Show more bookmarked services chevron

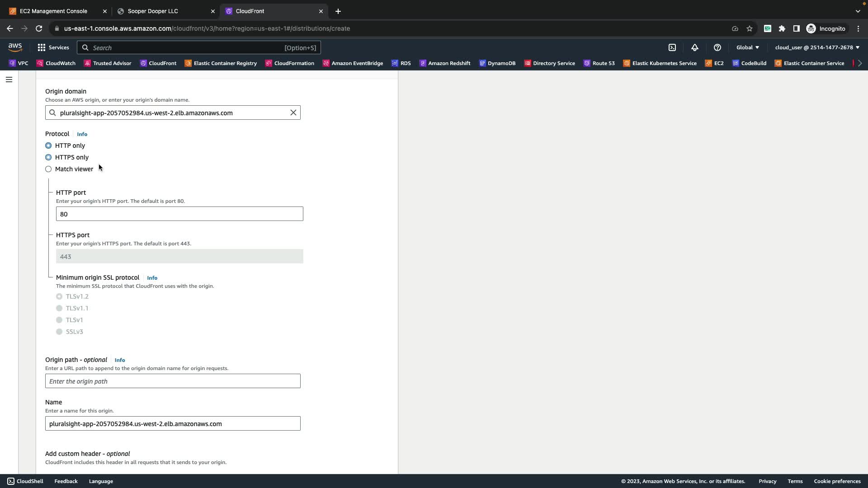click(860, 63)
